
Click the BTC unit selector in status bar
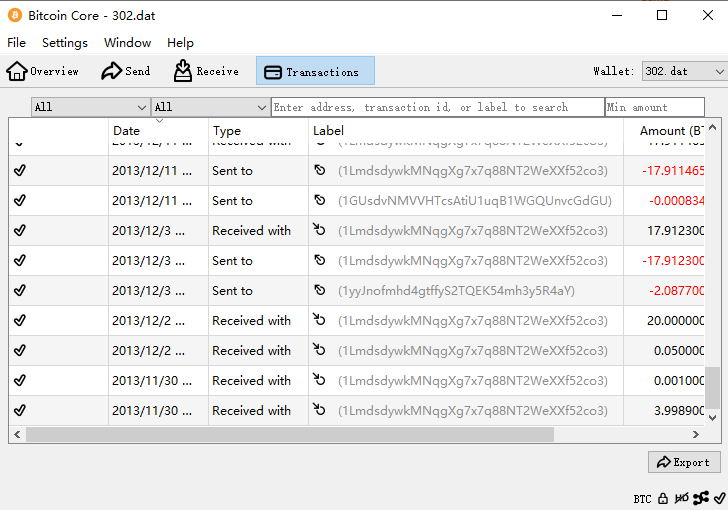[642, 498]
